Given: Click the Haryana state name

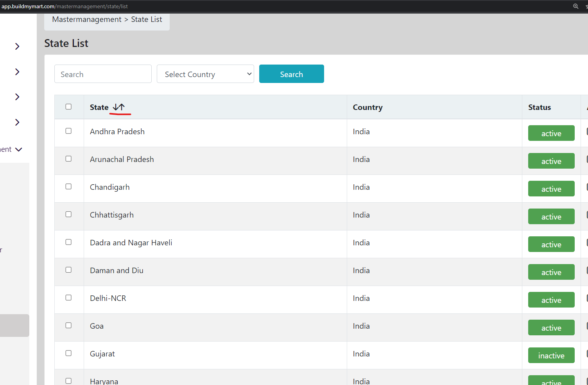Looking at the screenshot, I should coord(104,381).
